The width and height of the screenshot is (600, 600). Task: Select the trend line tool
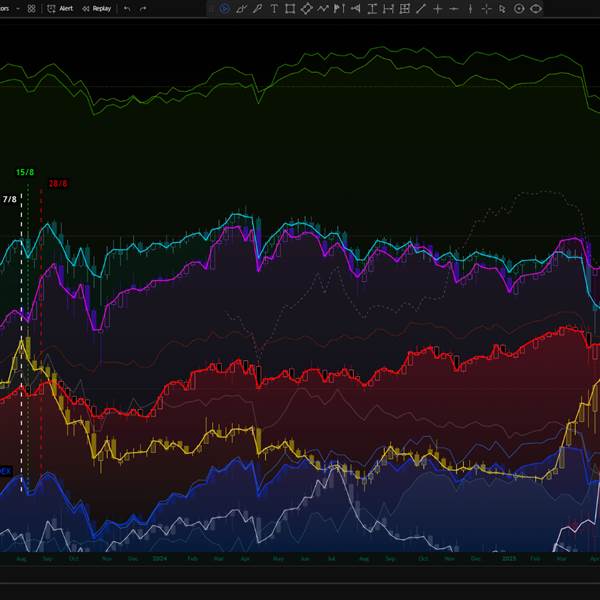click(x=421, y=8)
